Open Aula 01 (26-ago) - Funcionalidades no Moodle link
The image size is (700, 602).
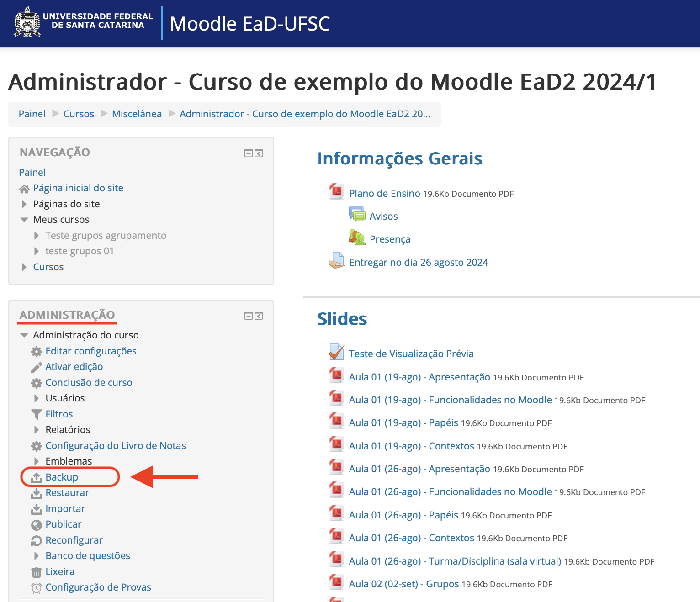451,492
